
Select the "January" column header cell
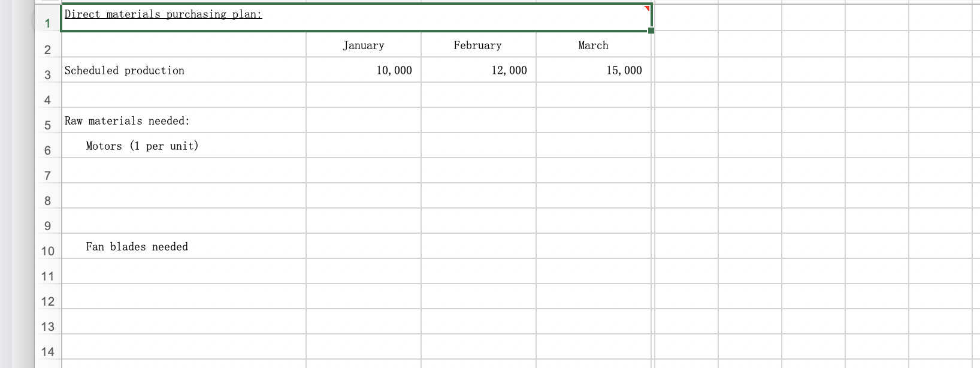click(364, 45)
